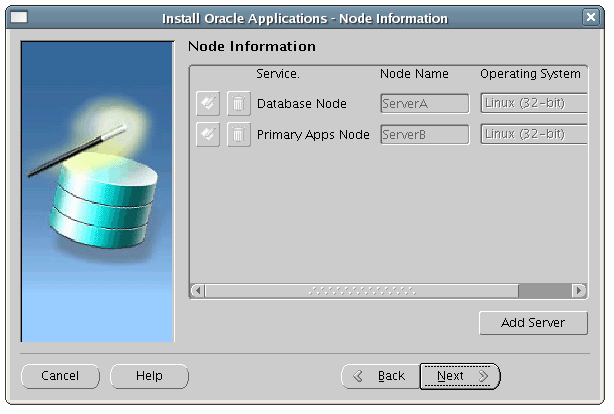This screenshot has height=414, width=614.
Task: Close the Node Information dialog
Action: click(591, 17)
